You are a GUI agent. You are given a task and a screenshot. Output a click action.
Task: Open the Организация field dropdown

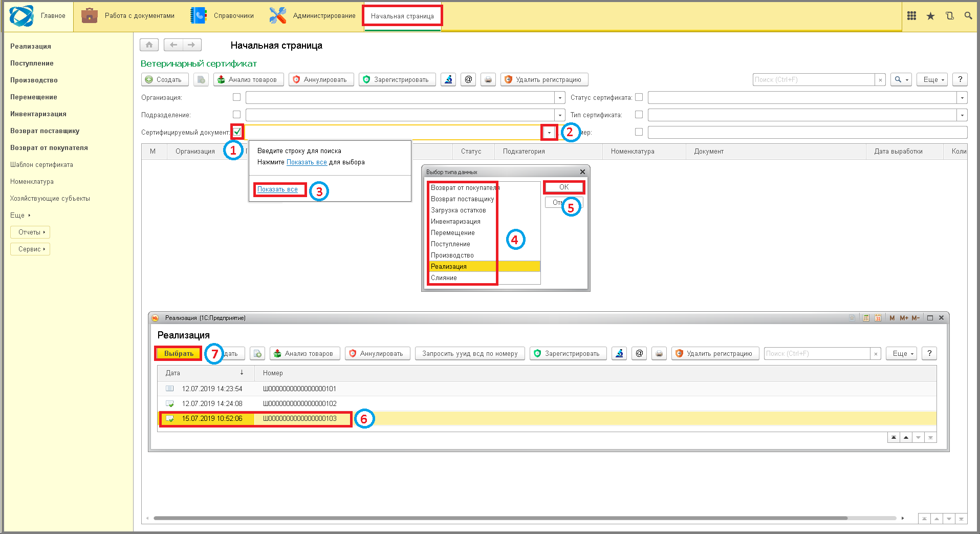(560, 98)
